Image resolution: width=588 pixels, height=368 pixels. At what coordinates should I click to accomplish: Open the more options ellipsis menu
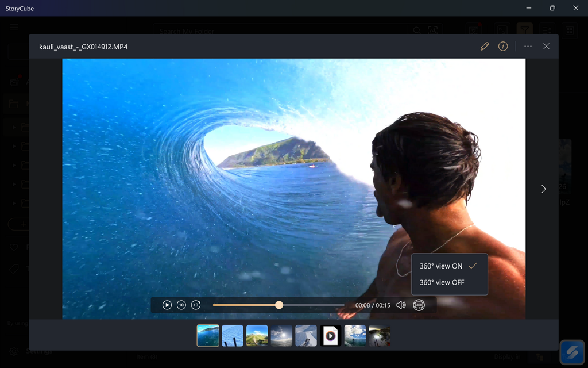pos(528,47)
